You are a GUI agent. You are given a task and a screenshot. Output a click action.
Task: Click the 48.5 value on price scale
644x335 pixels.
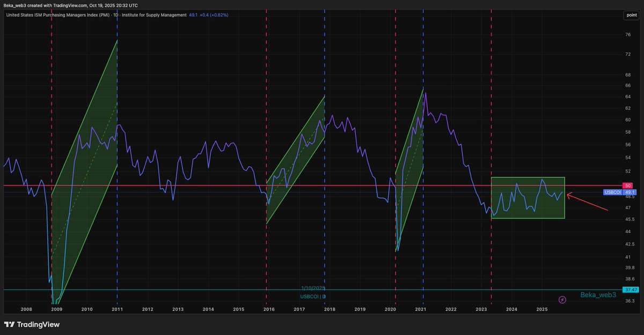pos(629,197)
